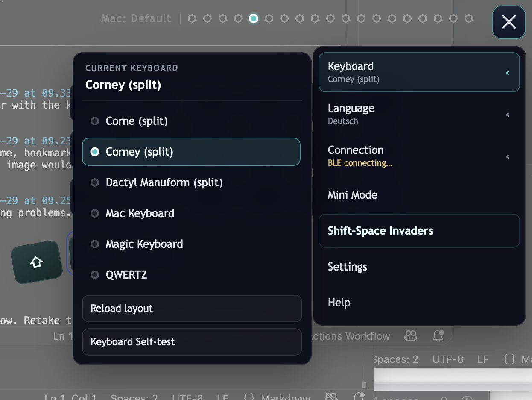Open the Connection menu entry
The width and height of the screenshot is (532, 400).
[x=419, y=156]
